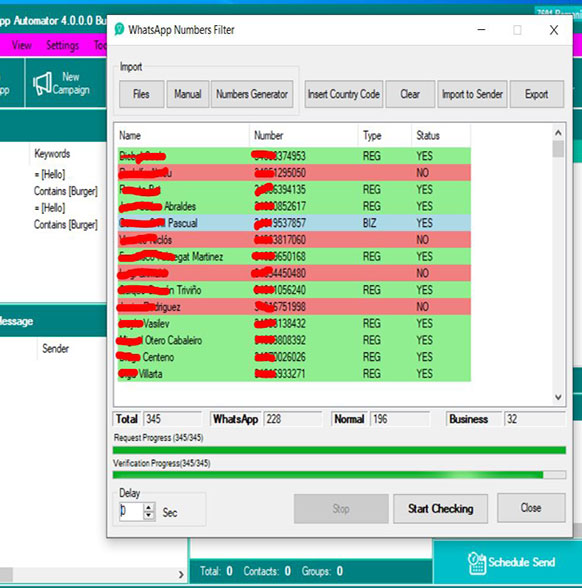Select the row ending in 1295050
582x588 pixels.
point(294,173)
